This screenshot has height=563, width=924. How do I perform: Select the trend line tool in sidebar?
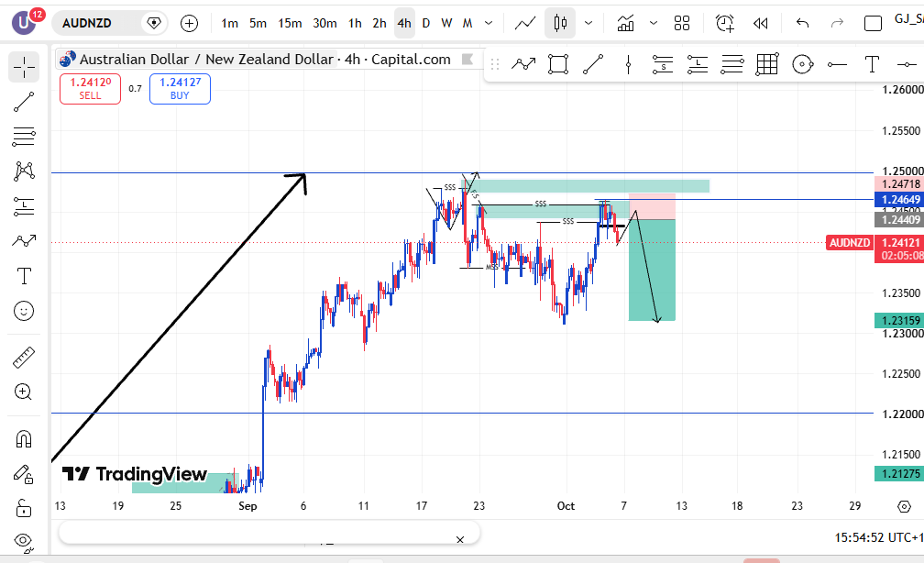click(24, 102)
